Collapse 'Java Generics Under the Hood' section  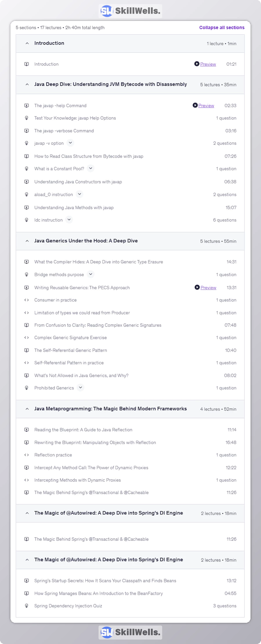[x=27, y=241]
